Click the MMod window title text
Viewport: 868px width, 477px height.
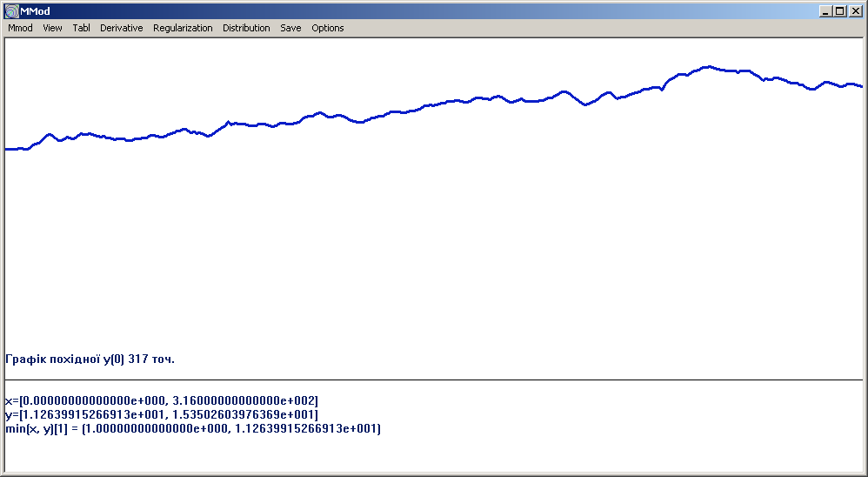click(x=35, y=11)
